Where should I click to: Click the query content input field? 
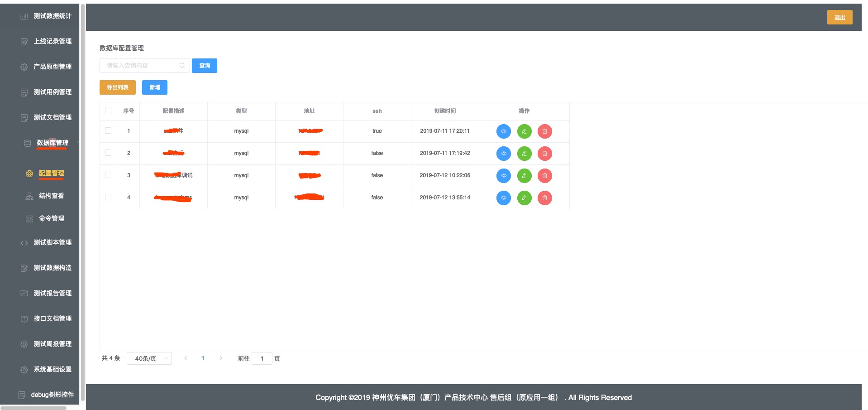tap(144, 65)
